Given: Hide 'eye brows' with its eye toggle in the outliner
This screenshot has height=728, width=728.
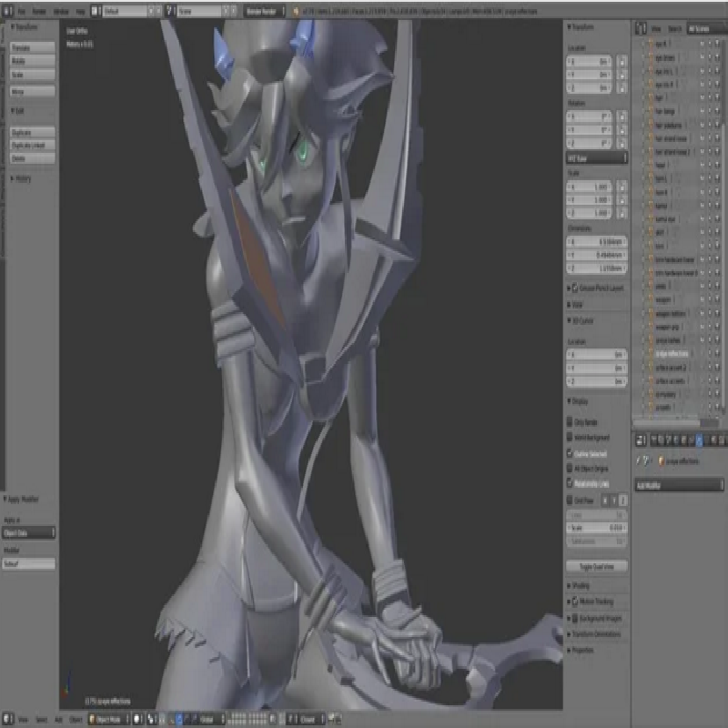Looking at the screenshot, I should 703,57.
